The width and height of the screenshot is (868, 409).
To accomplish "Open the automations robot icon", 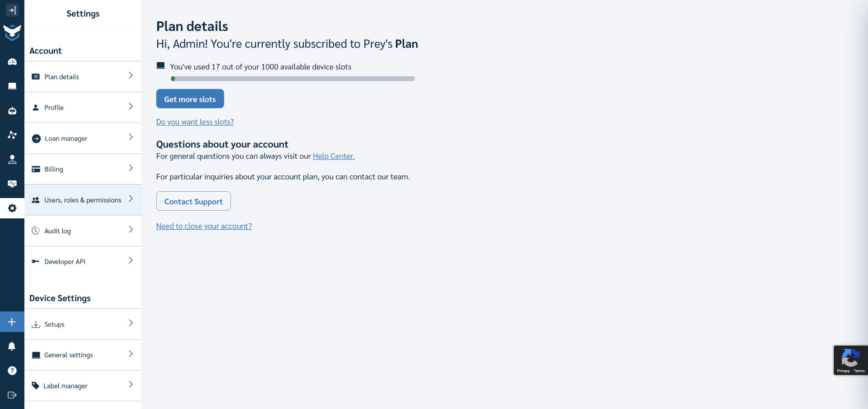I will (12, 111).
